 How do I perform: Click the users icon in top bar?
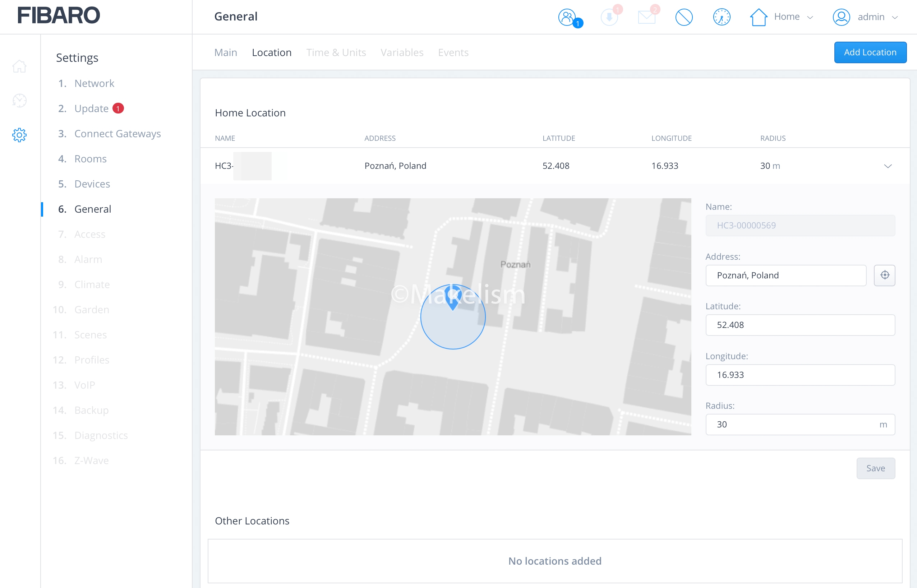567,17
